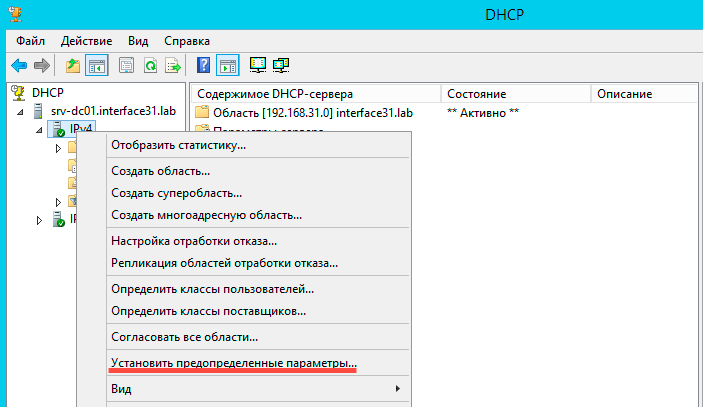Choose Создать многоадресную область... entry
Screen dimensions: 703x407
[x=258, y=215]
